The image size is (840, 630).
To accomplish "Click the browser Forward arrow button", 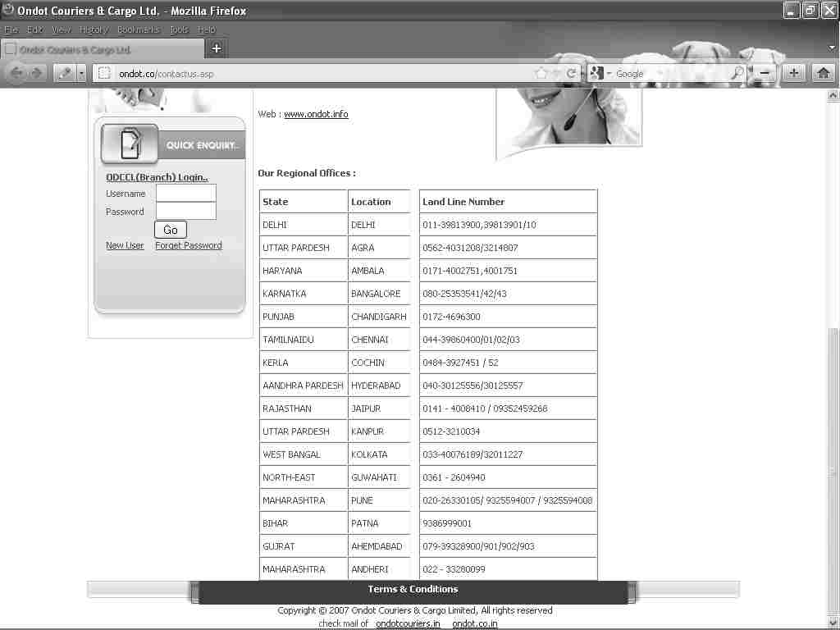I will (x=37, y=73).
